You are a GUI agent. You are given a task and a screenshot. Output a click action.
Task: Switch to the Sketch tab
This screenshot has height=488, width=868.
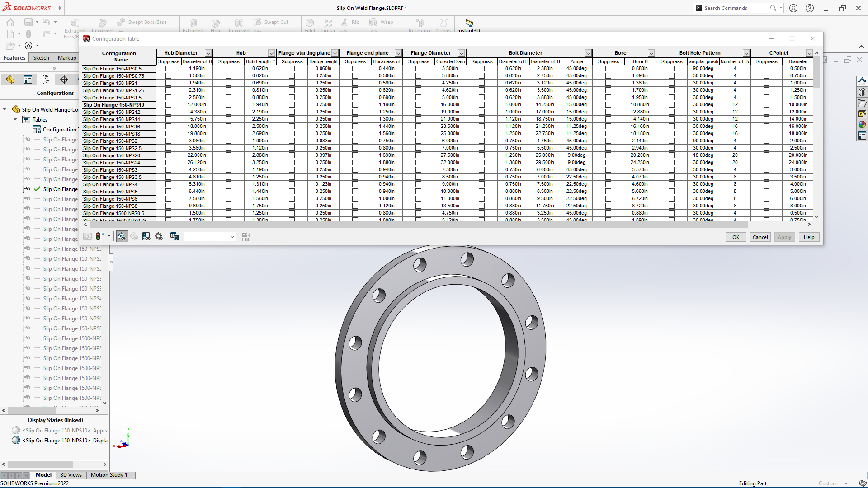point(41,58)
